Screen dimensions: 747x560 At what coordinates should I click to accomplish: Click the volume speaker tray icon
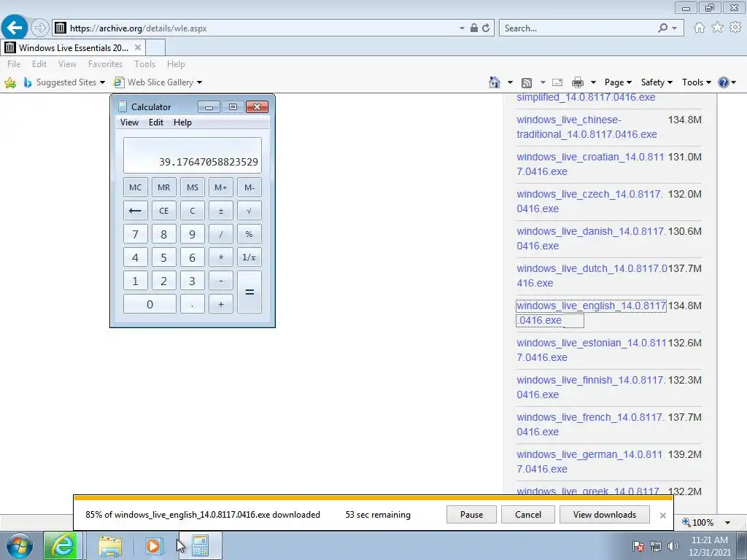pos(673,546)
